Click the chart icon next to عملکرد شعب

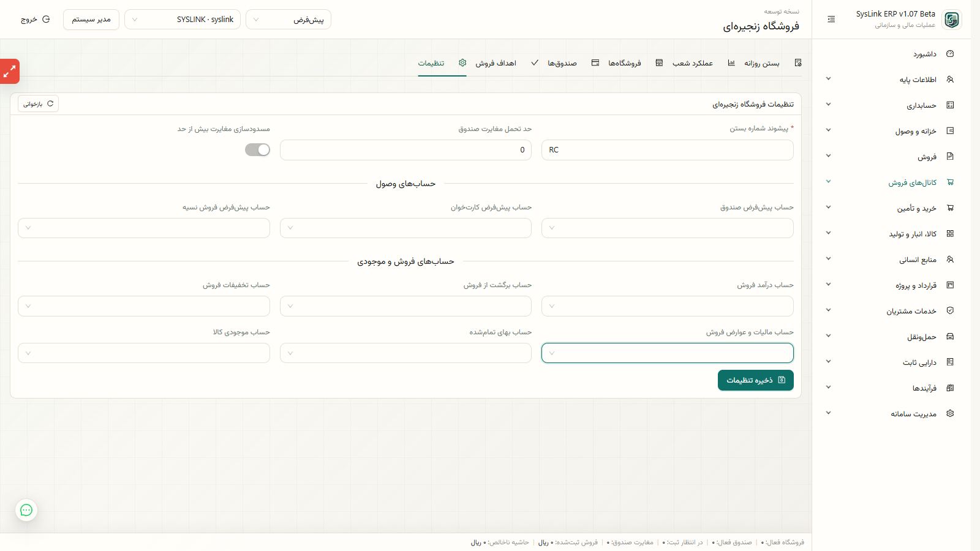click(731, 63)
